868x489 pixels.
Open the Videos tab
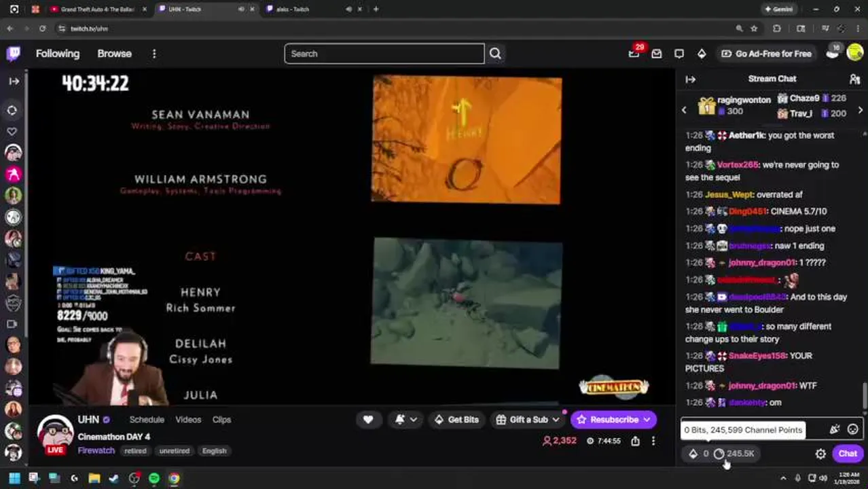click(188, 420)
